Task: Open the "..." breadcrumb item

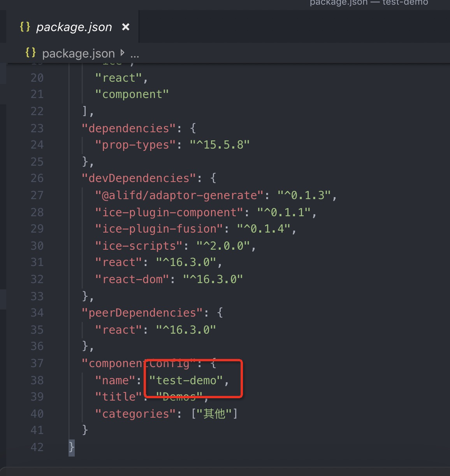Action: point(135,54)
